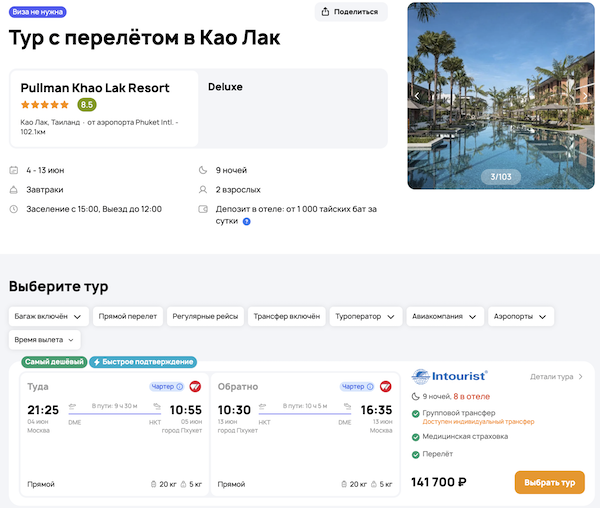The height and width of the screenshot is (508, 600).
Task: Toggle the Регулярные рейсы filter
Action: [206, 316]
